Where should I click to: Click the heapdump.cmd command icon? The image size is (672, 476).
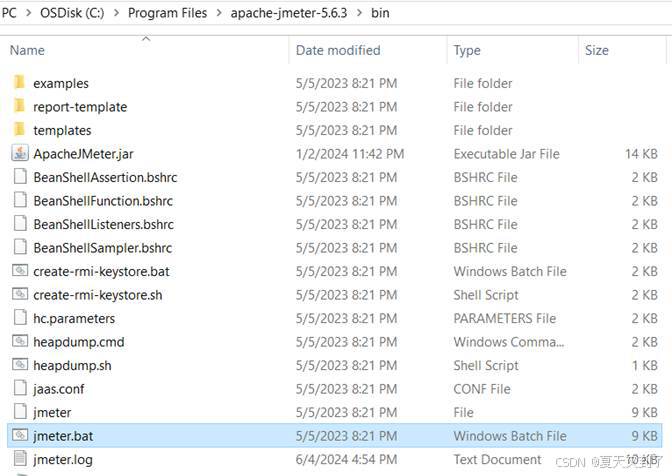(20, 341)
